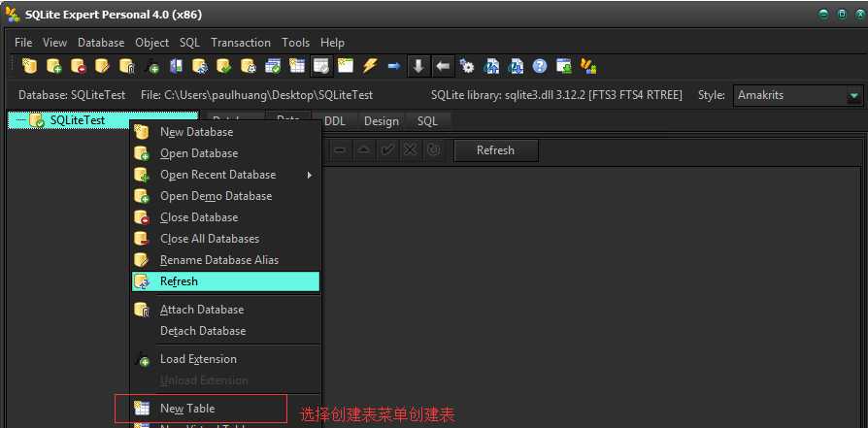Click the SQLite Expert logo toolbar icon

(588, 66)
